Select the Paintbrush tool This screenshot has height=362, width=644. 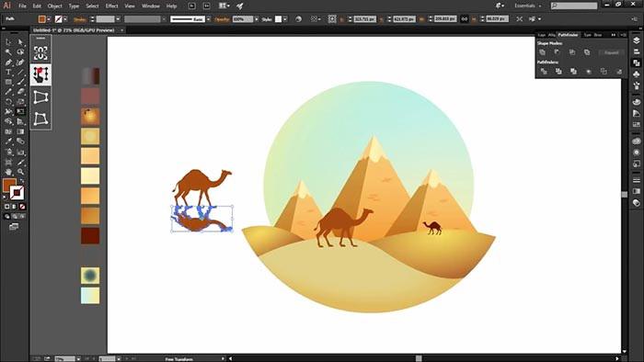(x=20, y=82)
